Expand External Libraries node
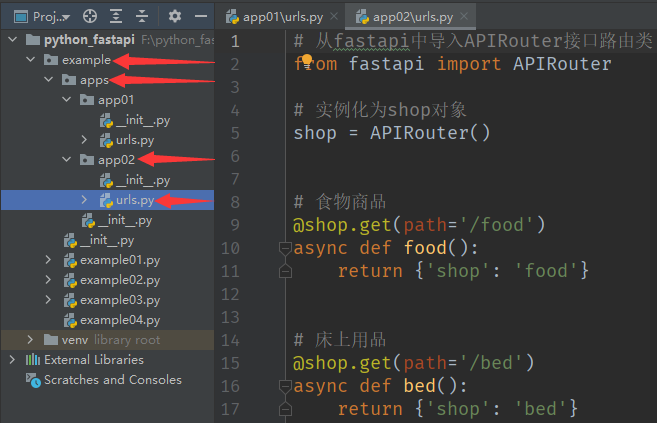Image resolution: width=657 pixels, height=423 pixels. pos(12,360)
